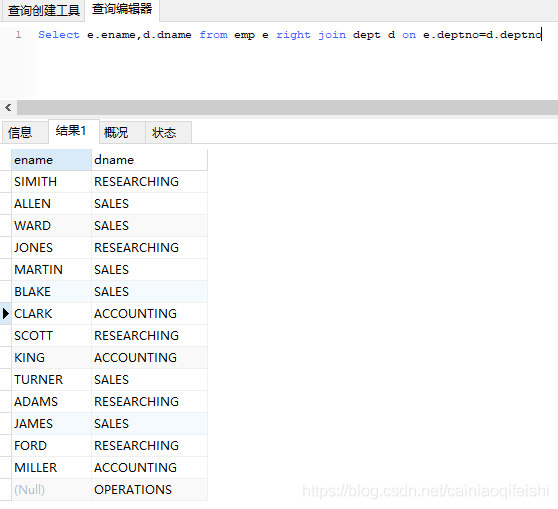Select the WARD cell

[52, 226]
